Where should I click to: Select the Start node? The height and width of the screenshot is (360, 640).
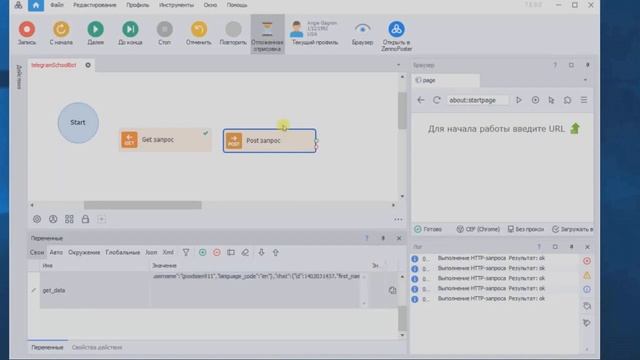click(78, 122)
